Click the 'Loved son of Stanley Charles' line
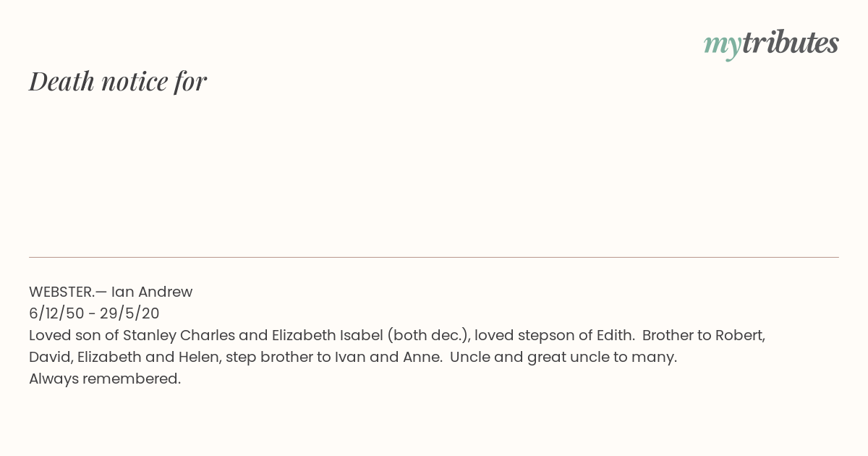 coord(397,335)
